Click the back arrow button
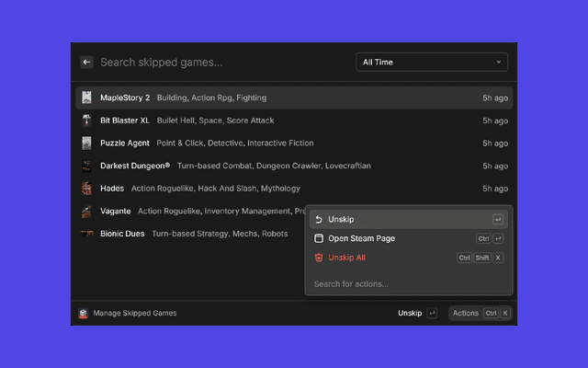The height and width of the screenshot is (368, 588). pyautogui.click(x=86, y=63)
